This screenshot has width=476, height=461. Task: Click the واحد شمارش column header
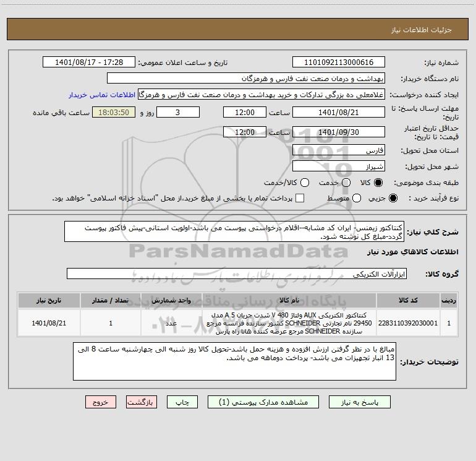tap(171, 300)
